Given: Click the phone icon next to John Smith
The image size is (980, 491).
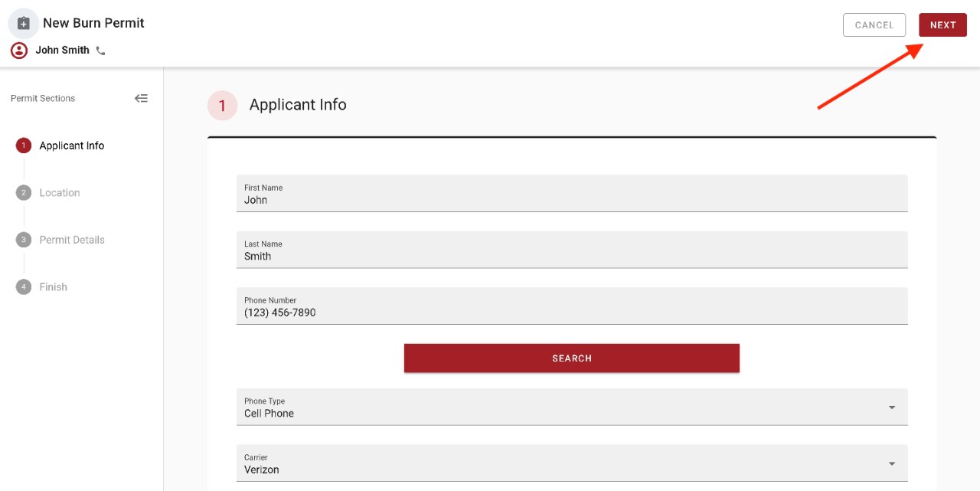Looking at the screenshot, I should coord(100,50).
